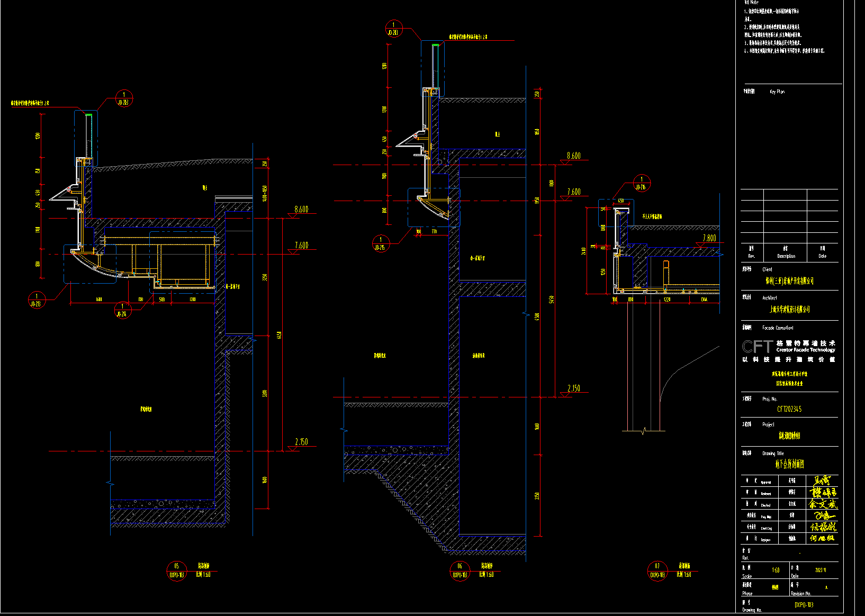The height and width of the screenshot is (616, 865).
Task: Click the detail callout at top of section 06
Action: 393,29
